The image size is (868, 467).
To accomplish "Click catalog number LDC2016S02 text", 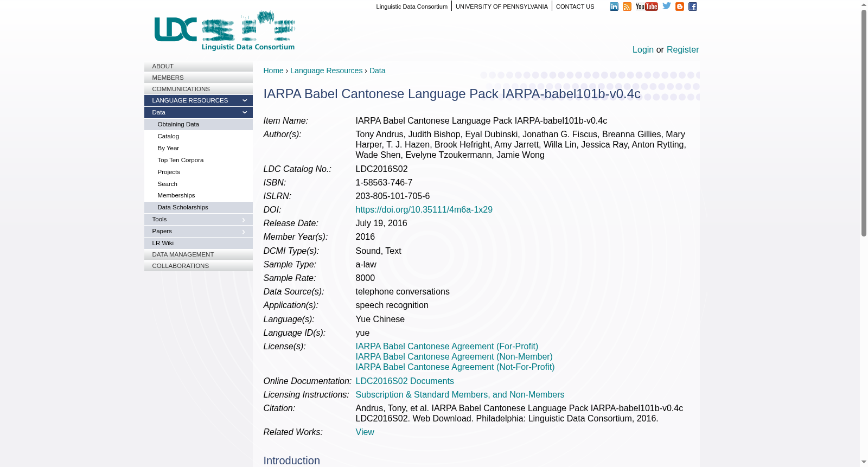I will click(382, 169).
